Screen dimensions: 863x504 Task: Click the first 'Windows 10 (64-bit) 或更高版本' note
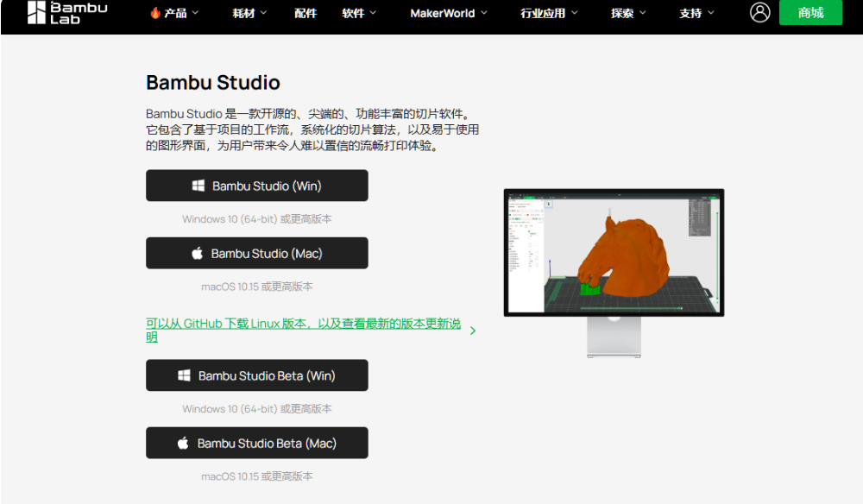coord(257,219)
